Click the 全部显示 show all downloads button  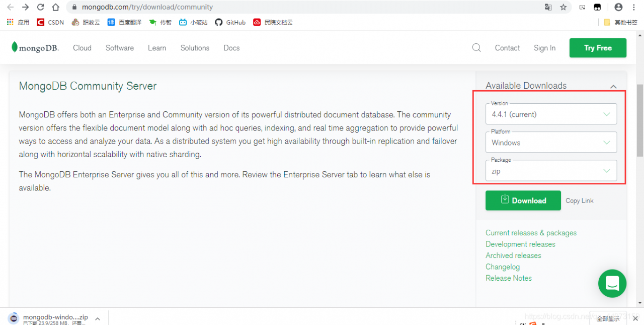608,318
